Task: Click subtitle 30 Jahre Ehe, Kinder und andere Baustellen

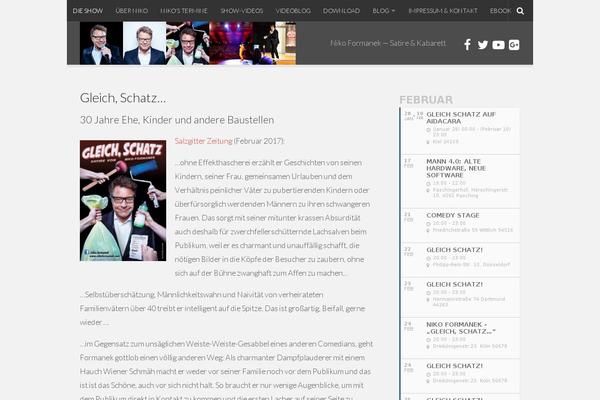Action: 177,120
